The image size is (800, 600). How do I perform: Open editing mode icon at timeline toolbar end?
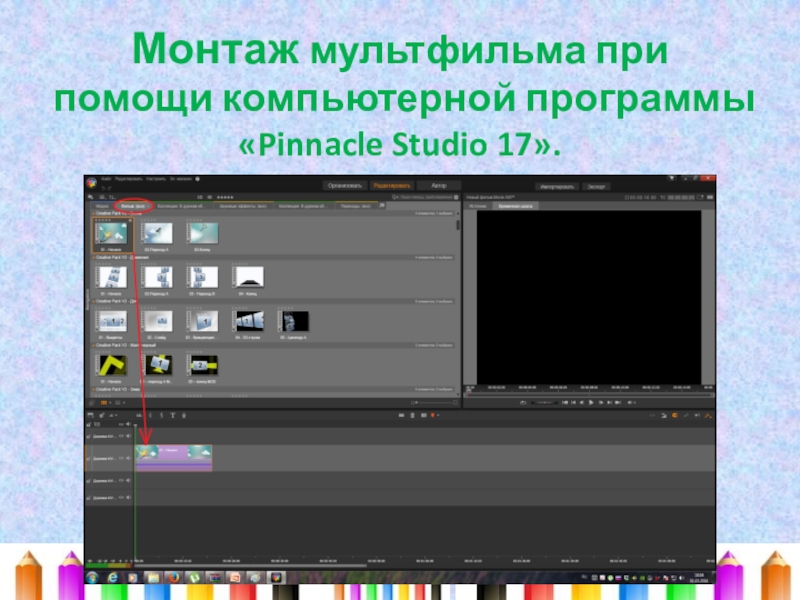(708, 416)
